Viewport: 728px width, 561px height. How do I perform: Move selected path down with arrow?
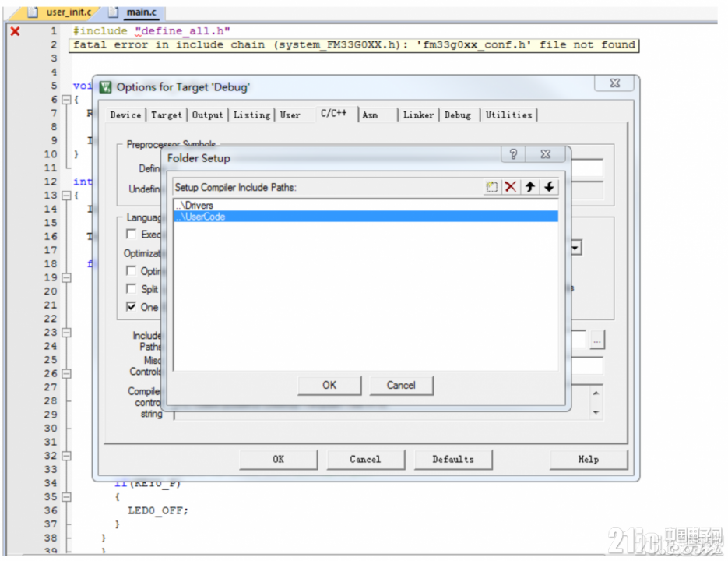[x=549, y=187]
